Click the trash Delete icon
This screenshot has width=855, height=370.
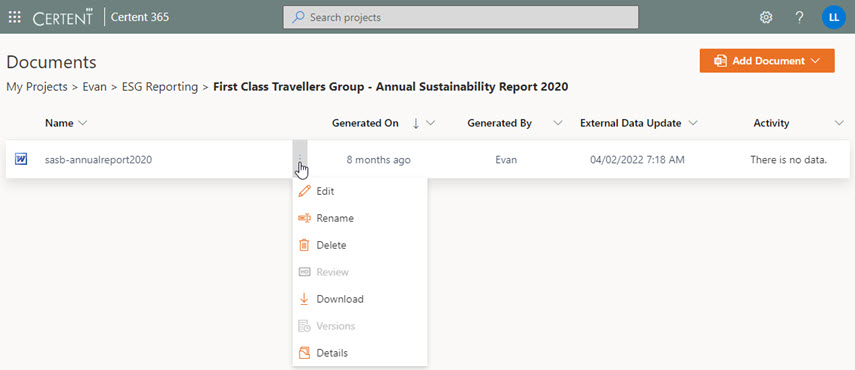[x=304, y=245]
